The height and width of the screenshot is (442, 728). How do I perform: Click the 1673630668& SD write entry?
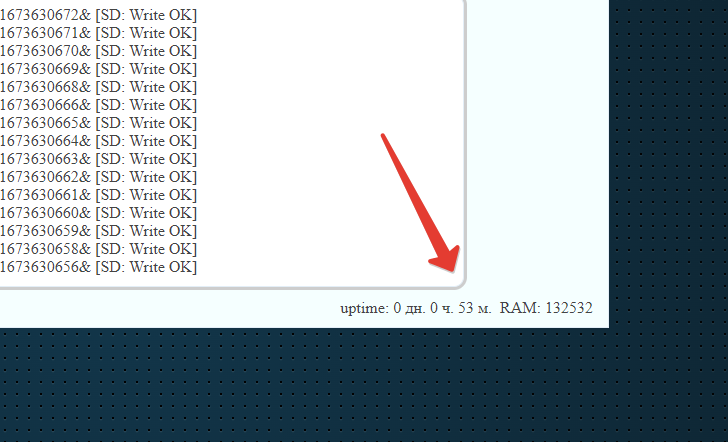point(98,87)
